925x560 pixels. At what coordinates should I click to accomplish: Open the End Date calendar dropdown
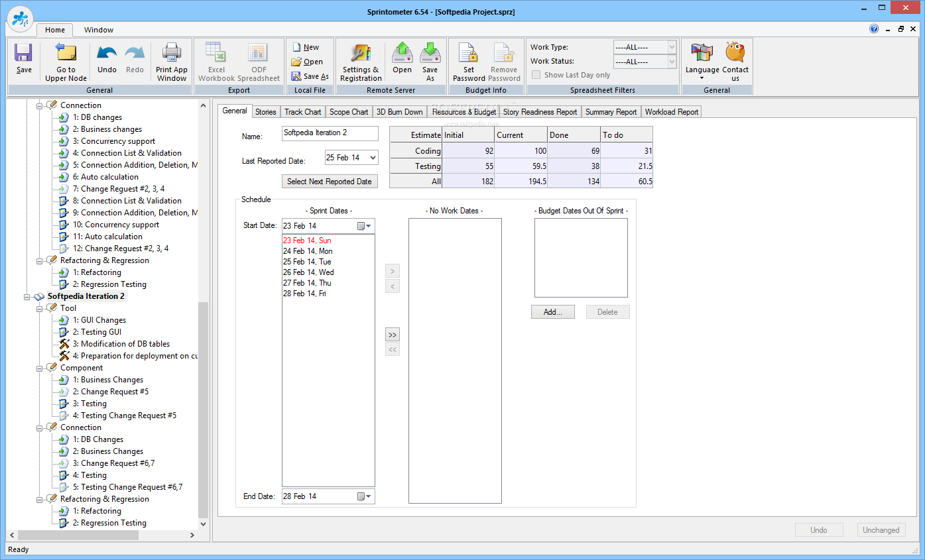coord(364,496)
